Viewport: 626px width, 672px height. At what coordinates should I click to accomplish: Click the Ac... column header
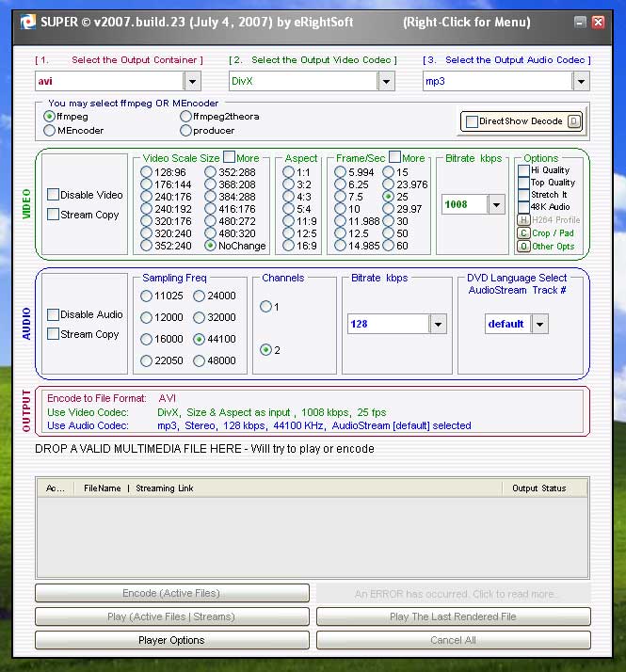point(55,488)
